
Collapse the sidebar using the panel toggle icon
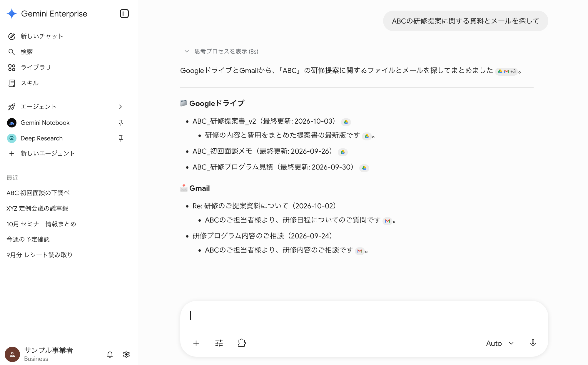coord(124,14)
